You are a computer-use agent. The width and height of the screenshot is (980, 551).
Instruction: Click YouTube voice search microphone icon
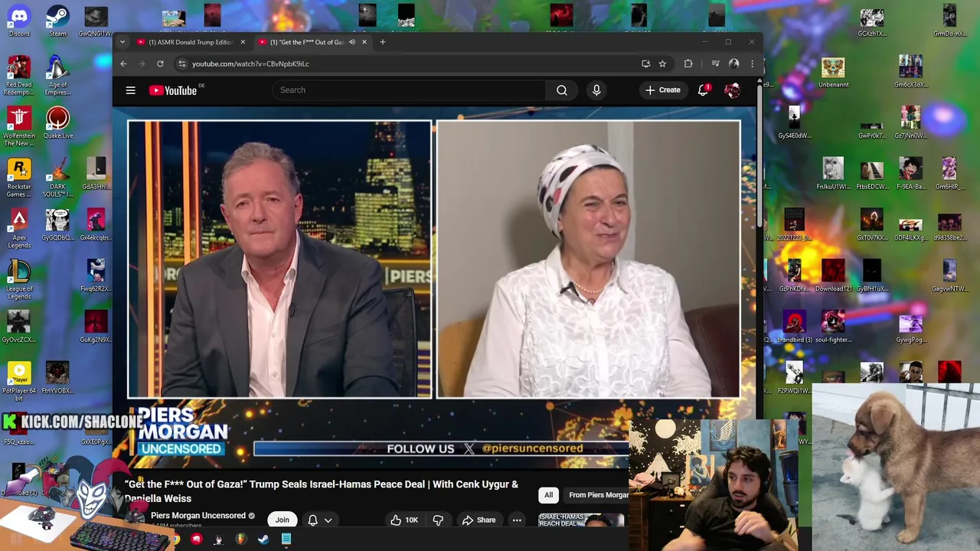596,90
